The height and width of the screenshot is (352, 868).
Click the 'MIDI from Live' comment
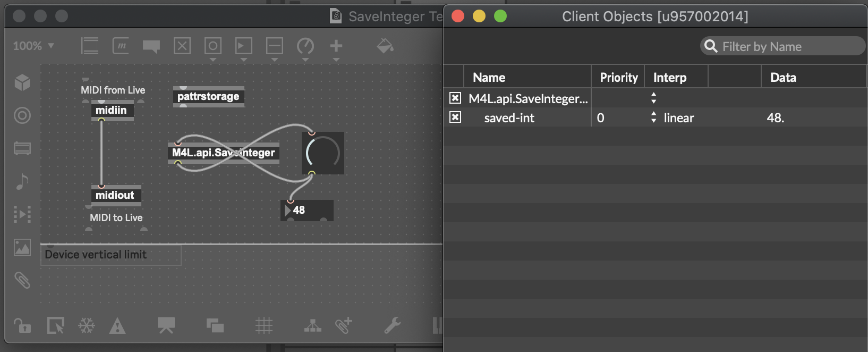[113, 90]
